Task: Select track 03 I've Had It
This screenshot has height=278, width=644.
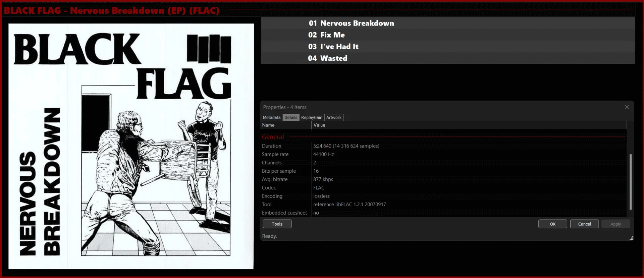Action: 448,47
